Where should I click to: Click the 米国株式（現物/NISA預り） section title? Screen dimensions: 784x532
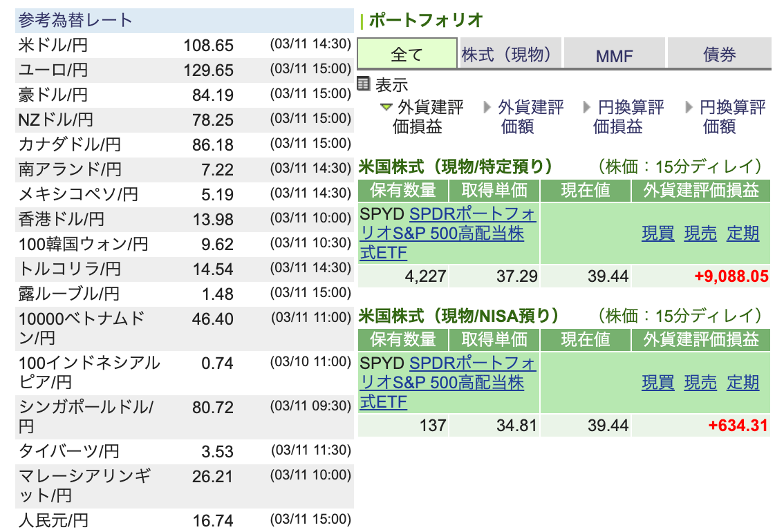(x=458, y=316)
